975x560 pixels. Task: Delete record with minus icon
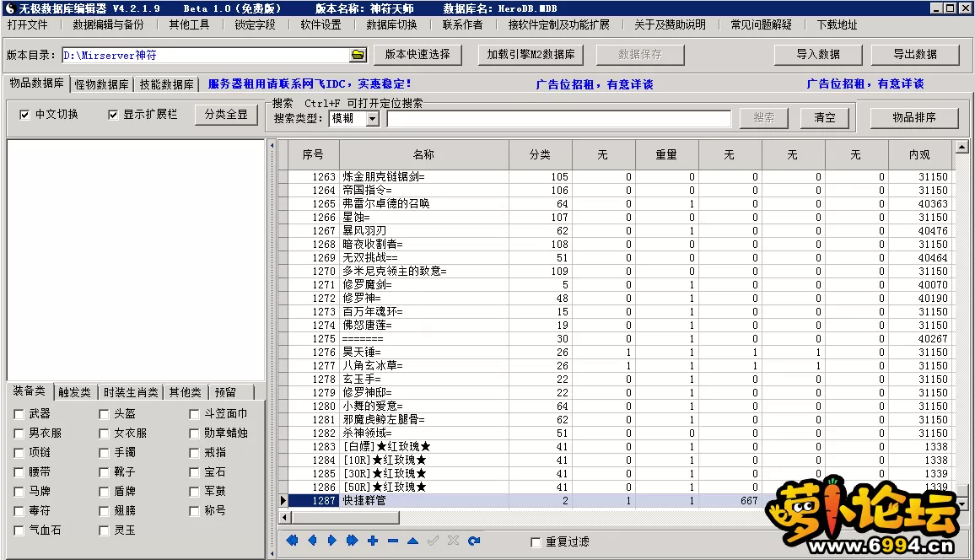tap(392, 541)
